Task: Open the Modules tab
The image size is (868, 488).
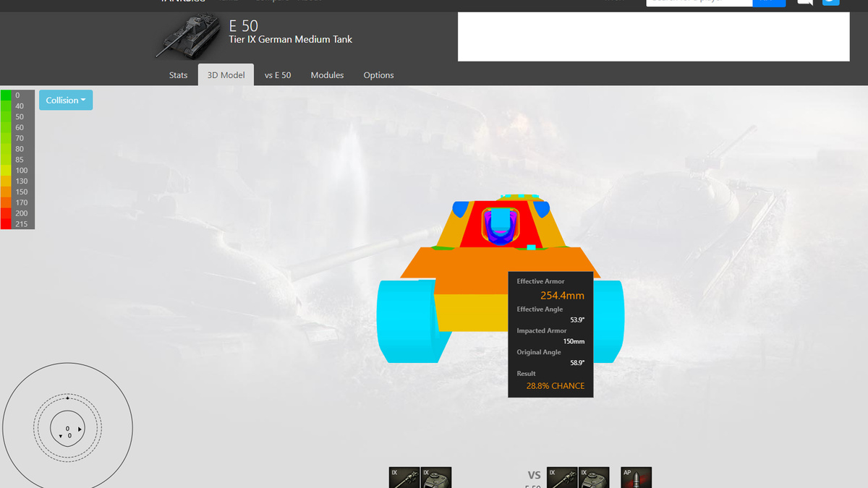Action: (x=327, y=75)
